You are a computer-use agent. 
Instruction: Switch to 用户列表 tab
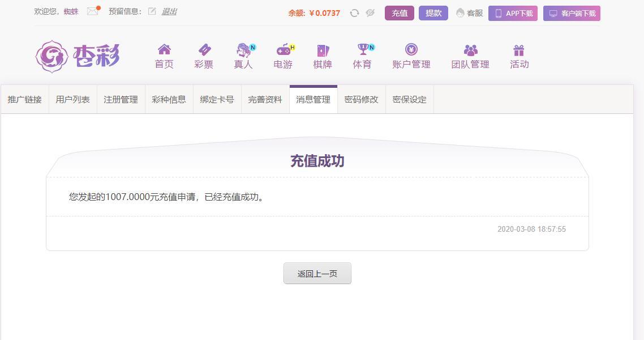coord(72,100)
